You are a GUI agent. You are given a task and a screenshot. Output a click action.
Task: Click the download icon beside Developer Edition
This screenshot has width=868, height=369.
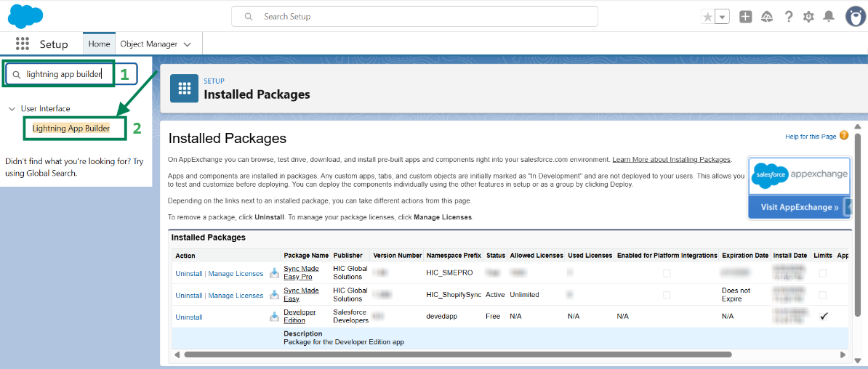(x=274, y=317)
